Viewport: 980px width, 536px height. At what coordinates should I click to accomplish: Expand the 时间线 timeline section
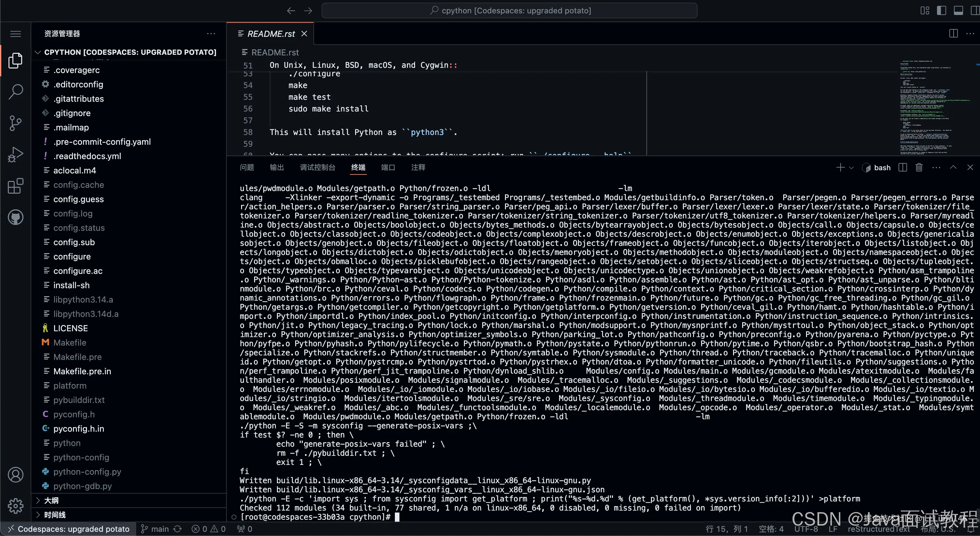pyautogui.click(x=129, y=515)
